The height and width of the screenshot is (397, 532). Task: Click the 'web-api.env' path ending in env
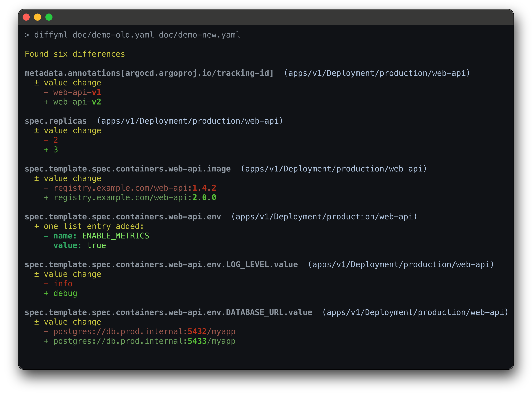pyautogui.click(x=123, y=217)
